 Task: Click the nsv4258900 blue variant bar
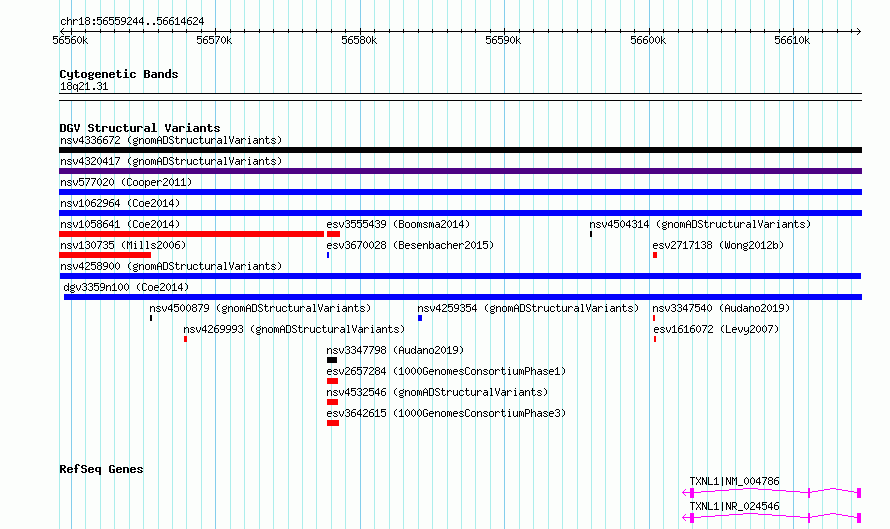pyautogui.click(x=460, y=276)
